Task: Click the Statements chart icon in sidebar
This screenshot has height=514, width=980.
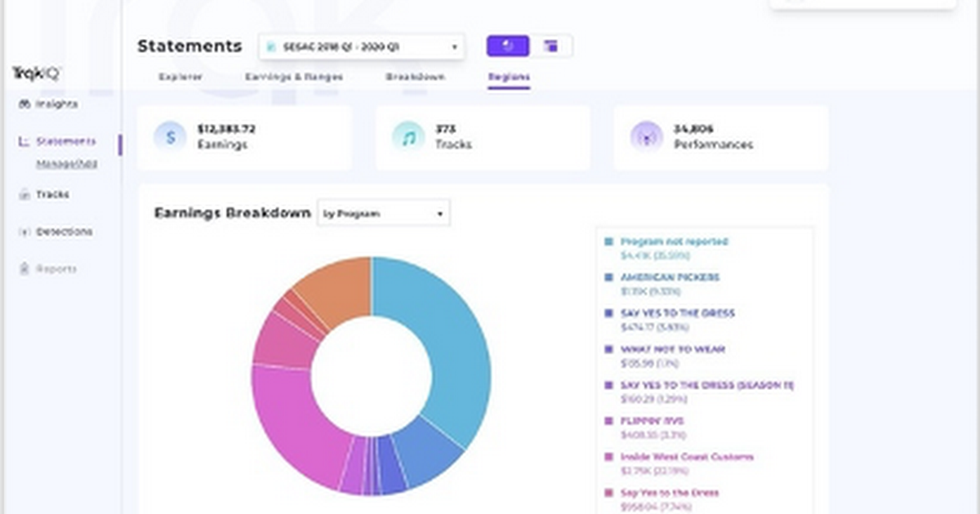Action: coord(24,142)
